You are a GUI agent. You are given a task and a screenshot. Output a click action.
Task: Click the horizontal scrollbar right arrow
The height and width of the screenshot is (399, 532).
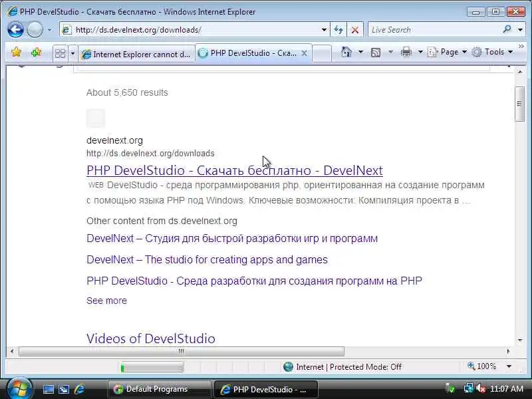(x=508, y=351)
